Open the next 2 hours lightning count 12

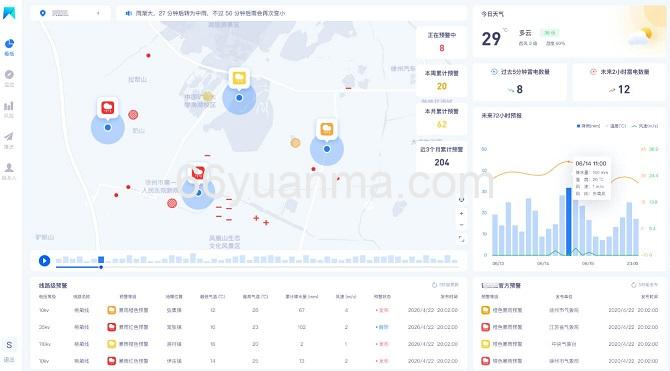[x=624, y=89]
